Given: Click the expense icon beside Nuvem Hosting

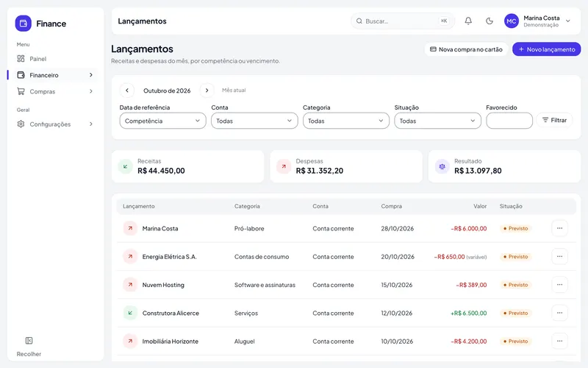Looking at the screenshot, I should coord(130,285).
